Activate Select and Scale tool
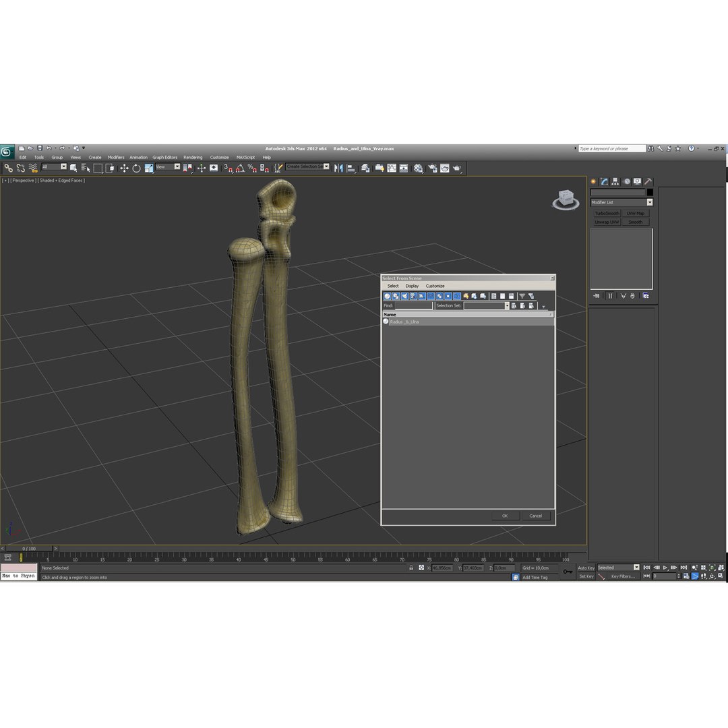The image size is (728, 728). [148, 168]
